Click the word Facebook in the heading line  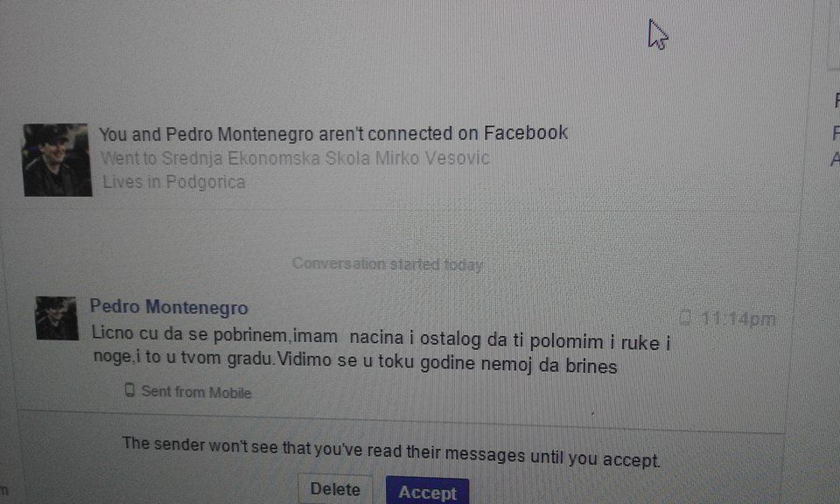(x=526, y=133)
